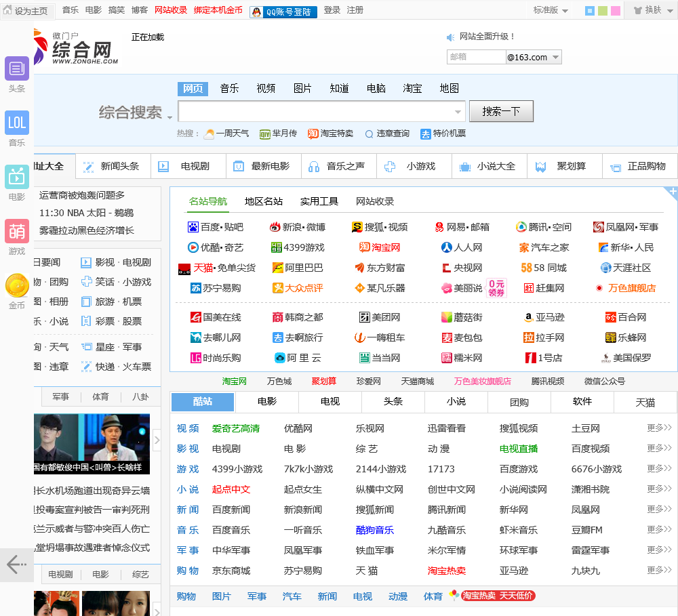The image size is (678, 616).
Task: Click the 头条 sidebar icon
Action: (x=17, y=68)
